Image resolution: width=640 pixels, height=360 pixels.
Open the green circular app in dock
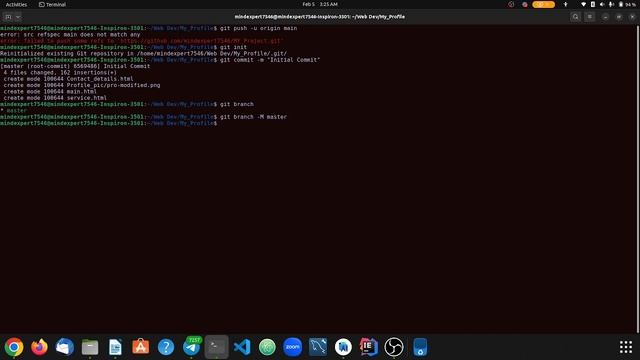click(x=267, y=347)
